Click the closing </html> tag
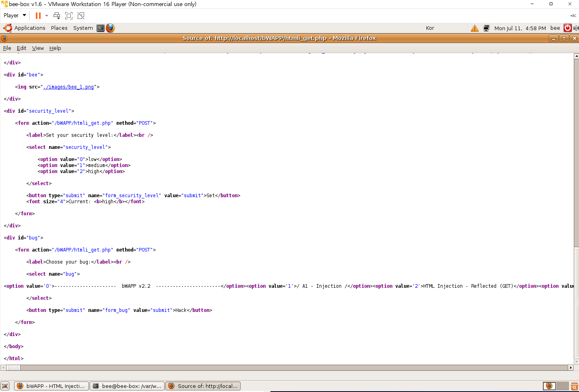The height and width of the screenshot is (392, 579). click(x=14, y=359)
